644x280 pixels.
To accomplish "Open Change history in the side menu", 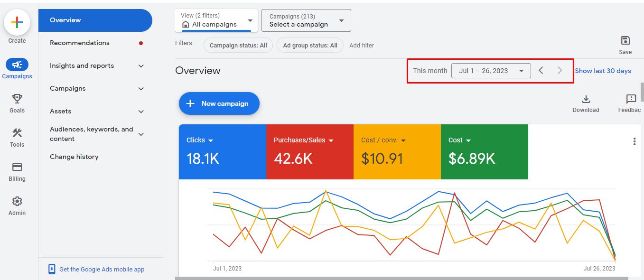I will (74, 157).
